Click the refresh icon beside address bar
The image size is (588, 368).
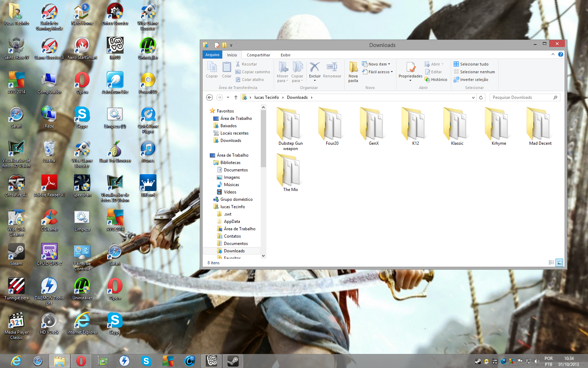pyautogui.click(x=481, y=97)
